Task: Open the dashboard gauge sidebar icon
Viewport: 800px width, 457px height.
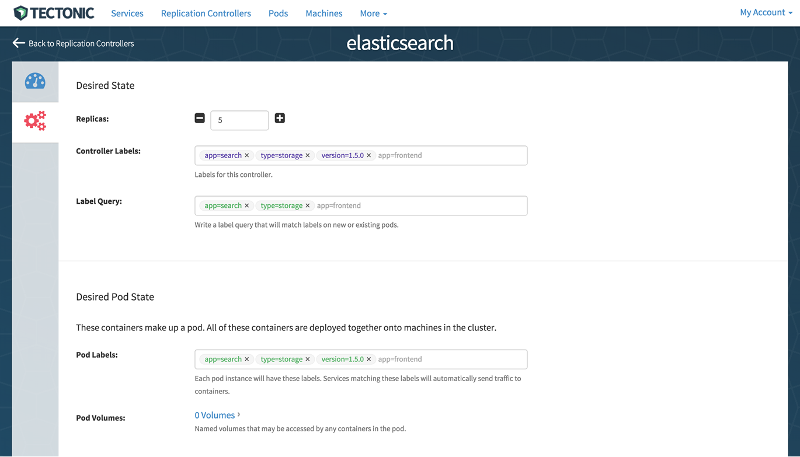Action: pyautogui.click(x=35, y=82)
